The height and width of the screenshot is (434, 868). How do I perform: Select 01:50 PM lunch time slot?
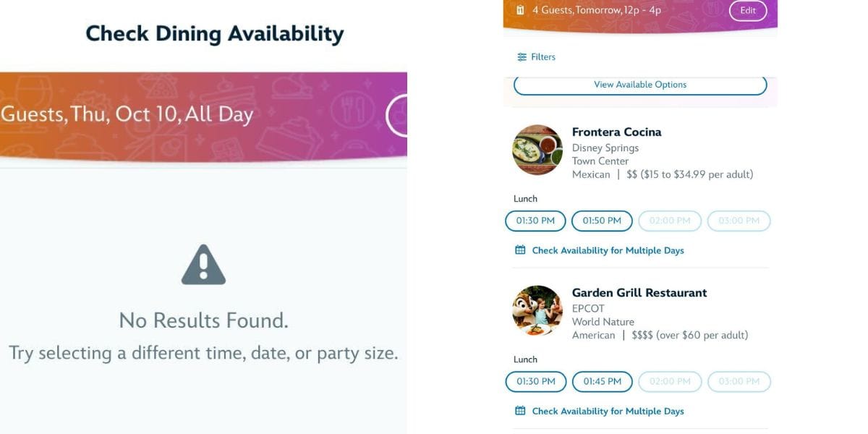pyautogui.click(x=602, y=221)
